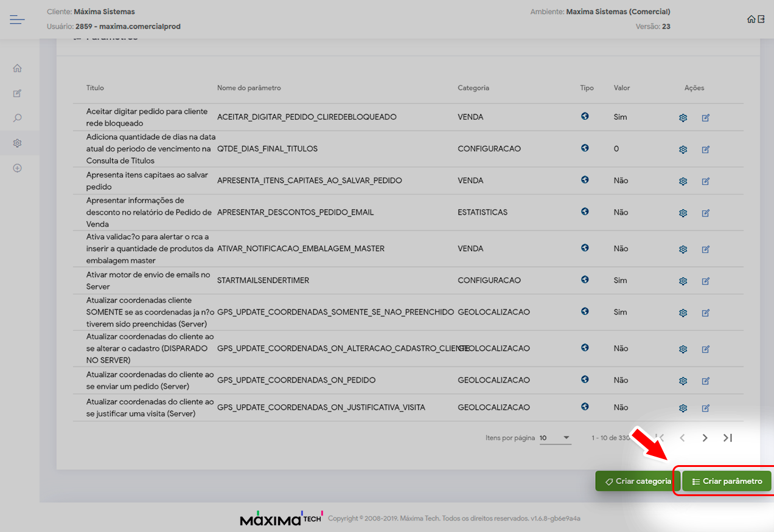Edit the QTDE_DIAS_FINAL_TITULOS parameter
This screenshot has height=532, width=774.
click(x=706, y=149)
